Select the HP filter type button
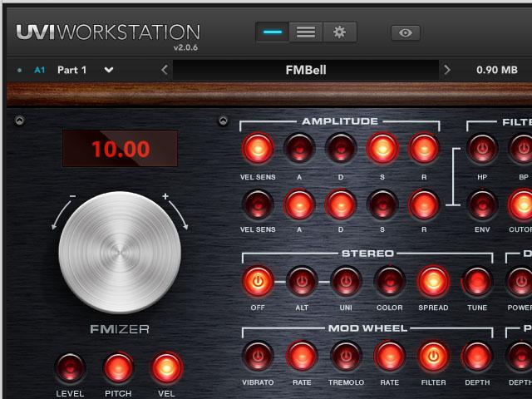Image resolution: width=532 pixels, height=399 pixels. 482,149
